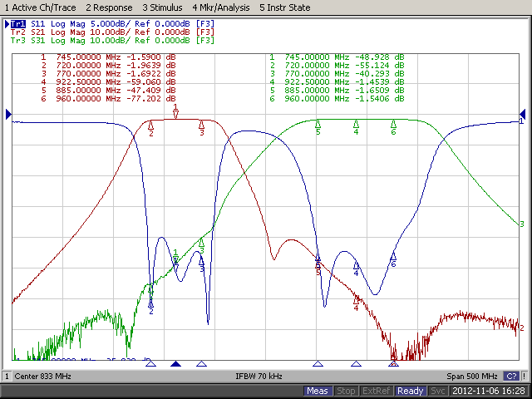This screenshot has height=399, width=532.
Task: Open the 4 Mkr/Analysis menu
Action: point(221,7)
